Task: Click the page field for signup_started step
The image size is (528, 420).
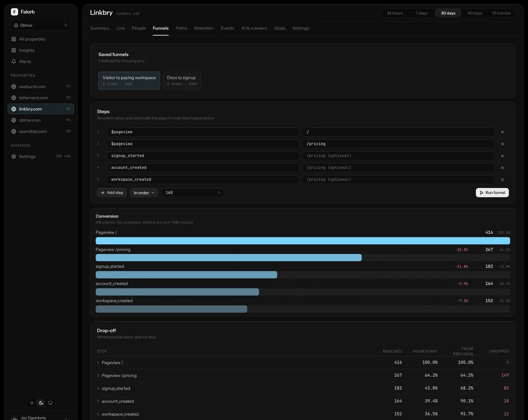Action: [x=399, y=156]
